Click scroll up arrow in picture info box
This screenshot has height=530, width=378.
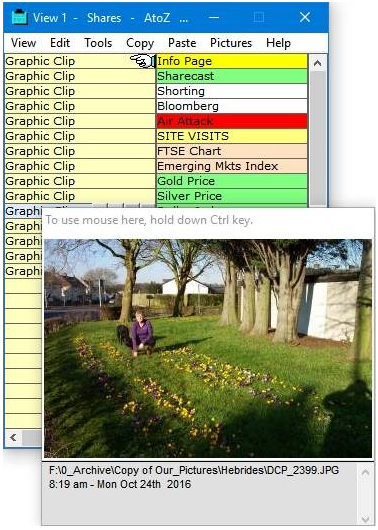click(x=365, y=472)
